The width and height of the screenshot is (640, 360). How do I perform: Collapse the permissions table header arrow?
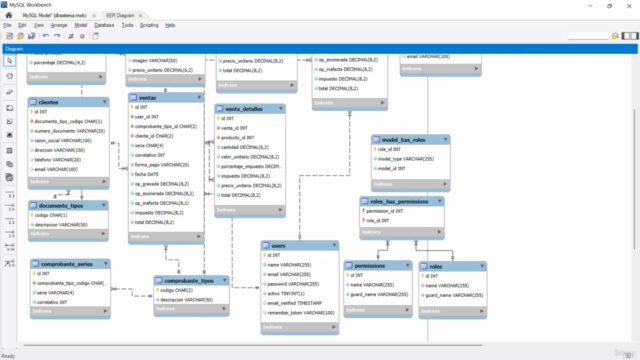pos(407,265)
